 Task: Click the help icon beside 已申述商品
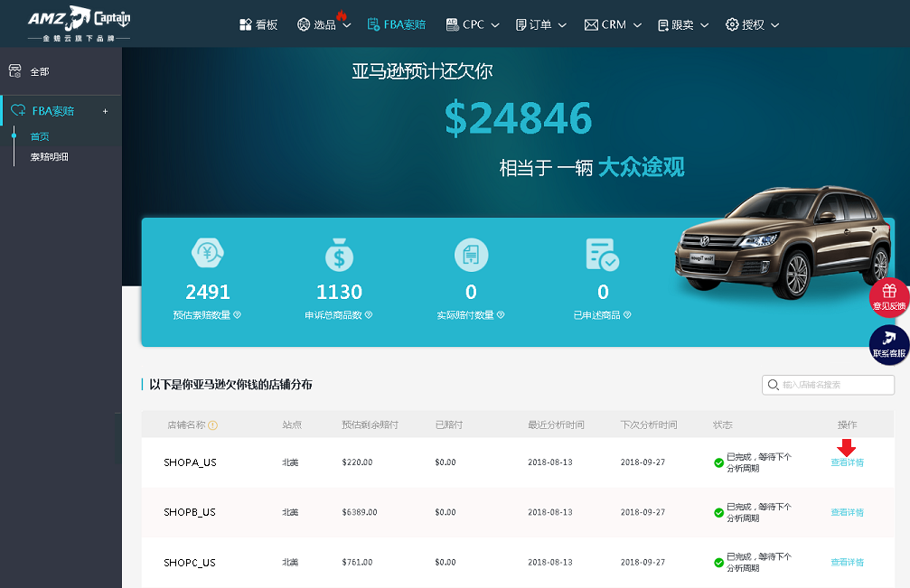coord(627,315)
